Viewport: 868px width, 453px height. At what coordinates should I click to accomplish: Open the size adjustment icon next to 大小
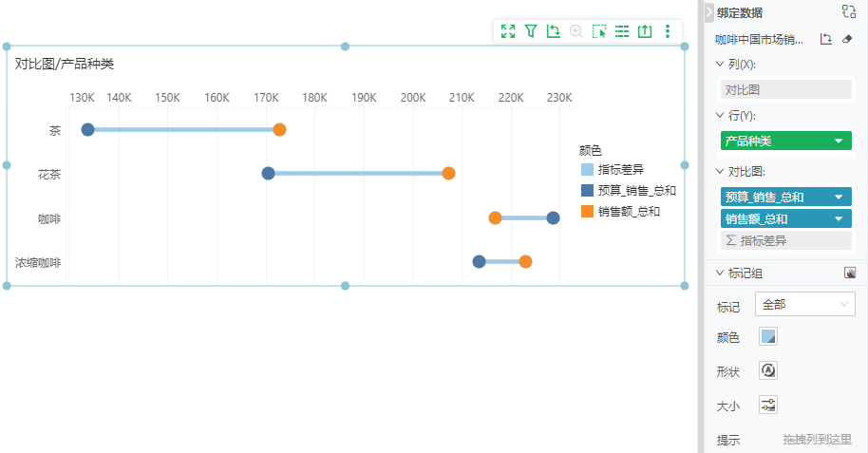(x=768, y=406)
